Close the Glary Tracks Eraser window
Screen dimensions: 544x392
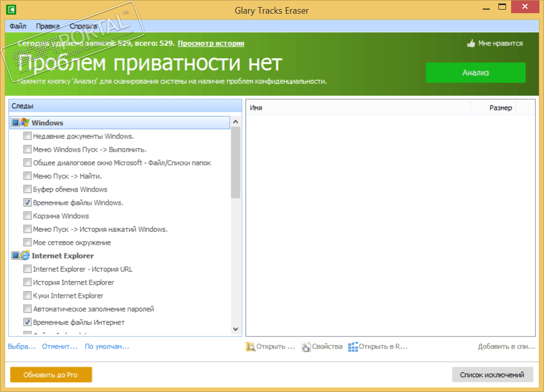[x=525, y=7]
